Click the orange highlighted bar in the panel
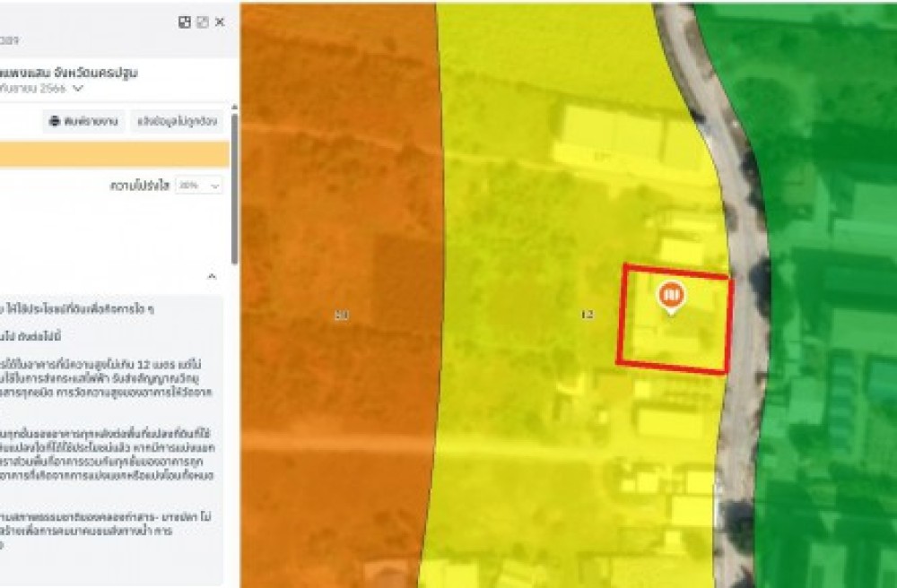 [115, 155]
